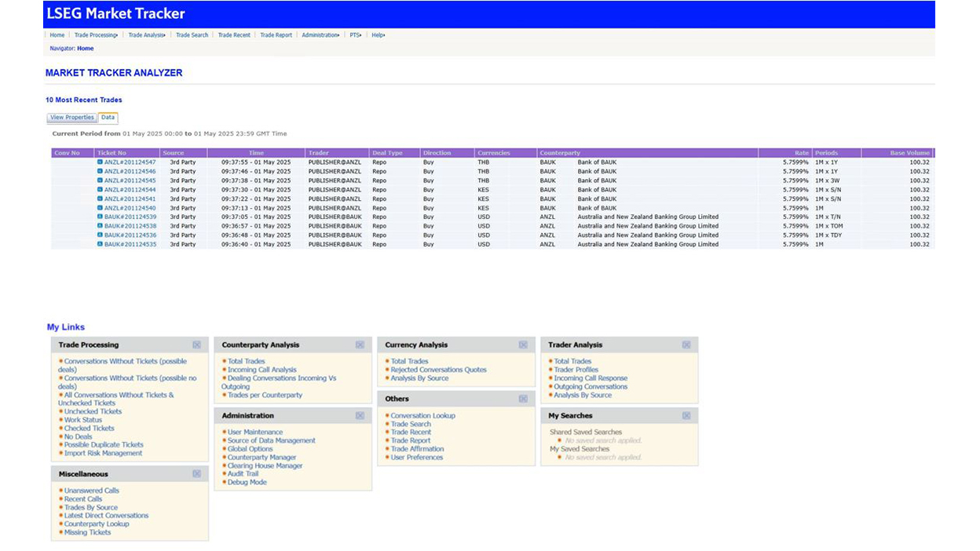Close the Currency Analysis panel
Screen dimensions: 980x551
point(523,345)
